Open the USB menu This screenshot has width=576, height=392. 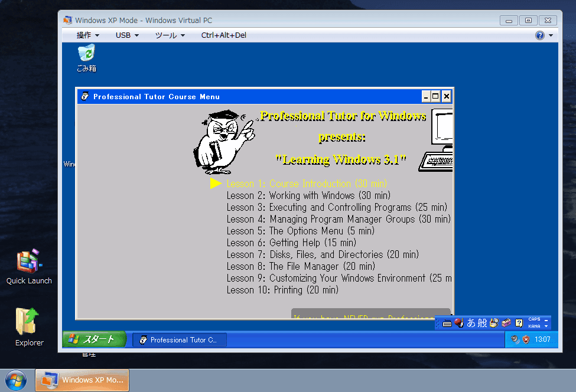click(127, 35)
